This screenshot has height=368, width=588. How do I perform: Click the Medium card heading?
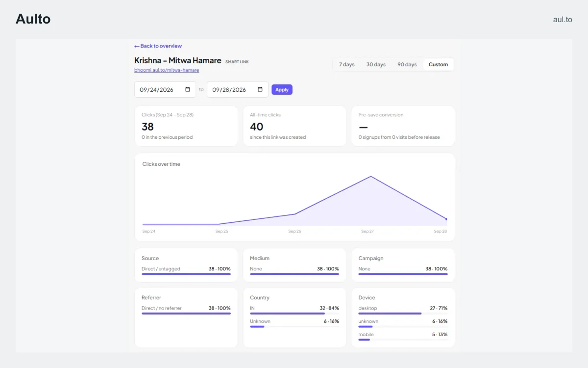pos(260,258)
